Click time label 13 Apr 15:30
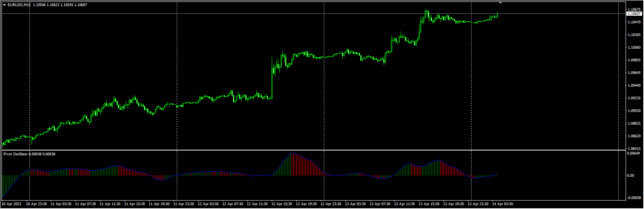 pos(429,204)
